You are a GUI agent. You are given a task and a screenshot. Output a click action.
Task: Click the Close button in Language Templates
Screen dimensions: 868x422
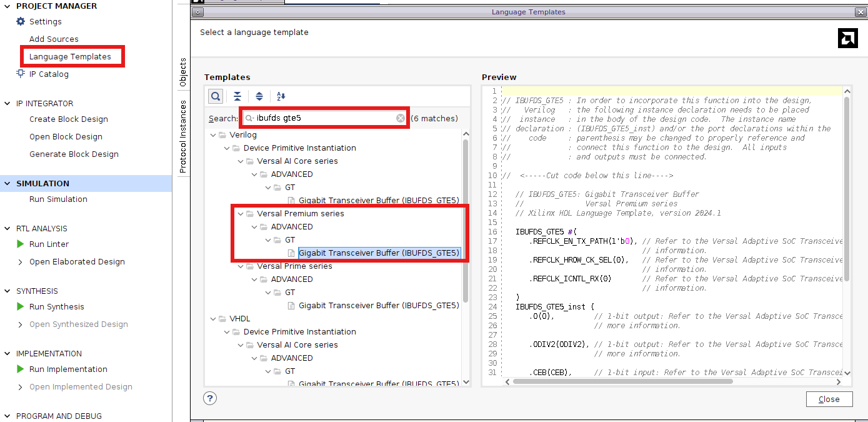829,399
